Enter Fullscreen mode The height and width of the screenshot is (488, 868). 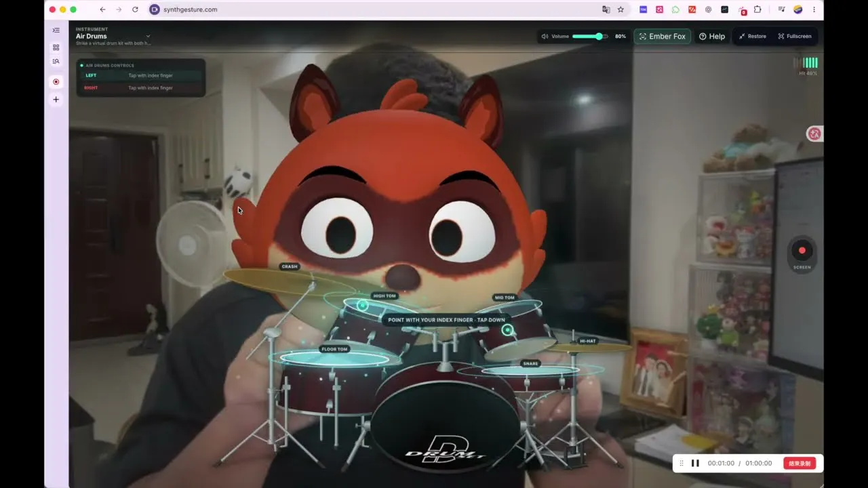795,37
